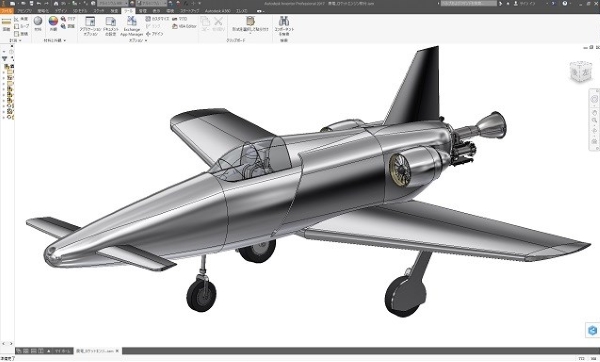Click the ViewCube in the viewport
Viewport: 600px width, 362px height.
click(x=580, y=72)
